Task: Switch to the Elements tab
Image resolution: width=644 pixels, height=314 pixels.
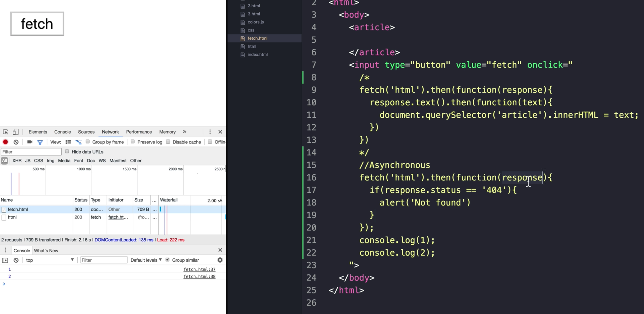Action: [38, 132]
